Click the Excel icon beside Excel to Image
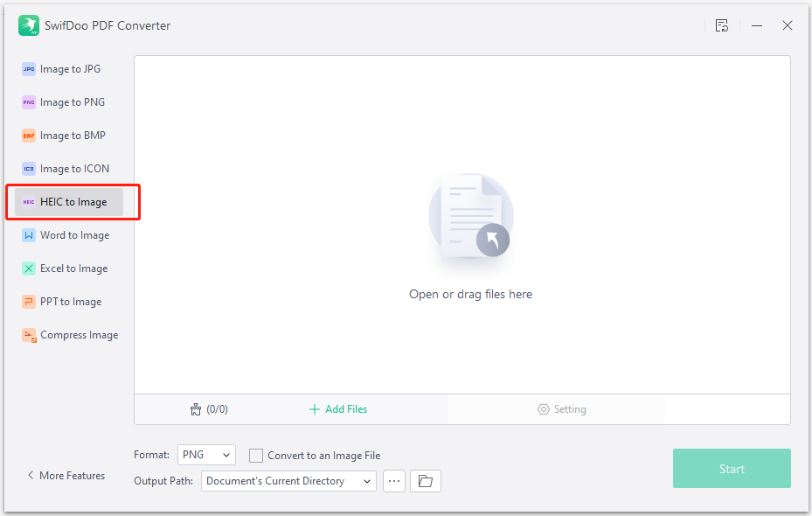The width and height of the screenshot is (812, 516). click(29, 268)
